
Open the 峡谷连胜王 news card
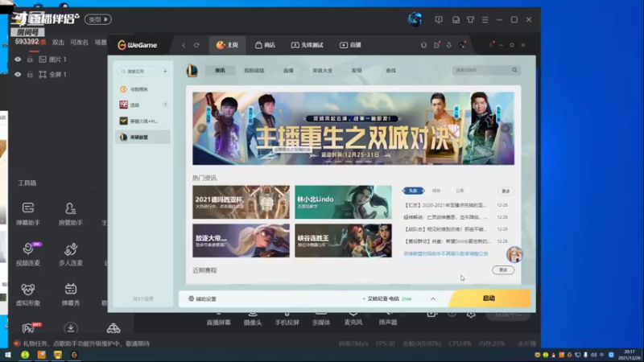344,241
